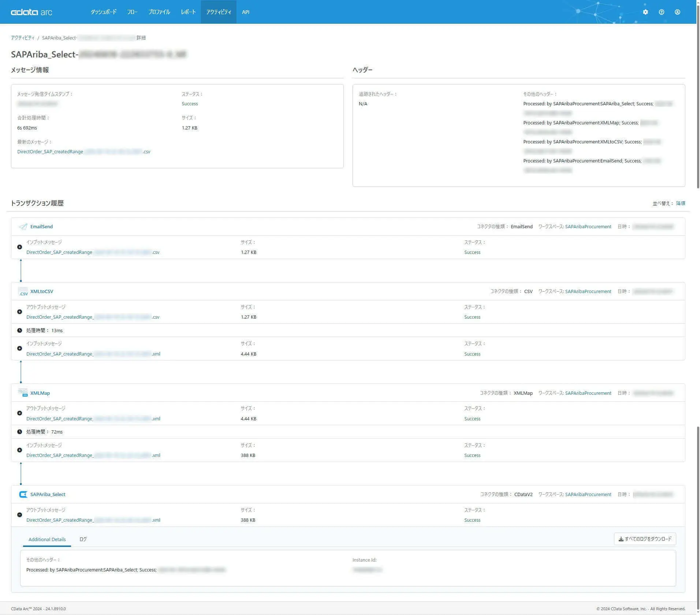Click the CData Arc version text in footer

pos(38,609)
